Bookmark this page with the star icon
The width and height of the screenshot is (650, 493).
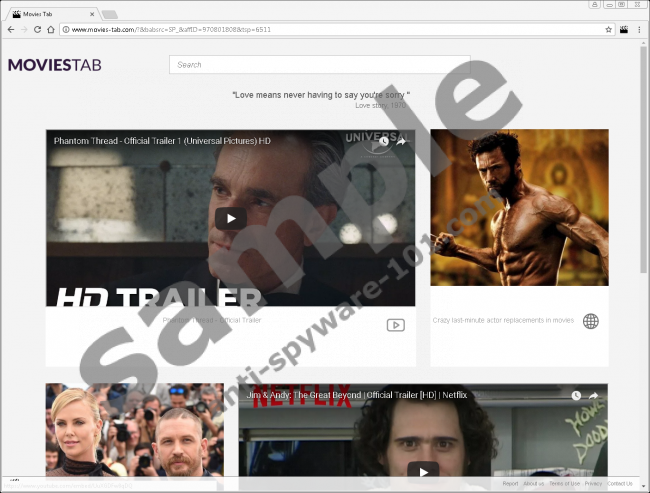pyautogui.click(x=609, y=29)
